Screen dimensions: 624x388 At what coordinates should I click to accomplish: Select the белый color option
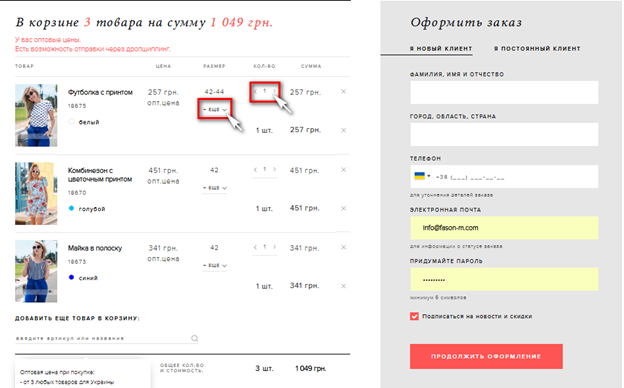click(x=71, y=122)
